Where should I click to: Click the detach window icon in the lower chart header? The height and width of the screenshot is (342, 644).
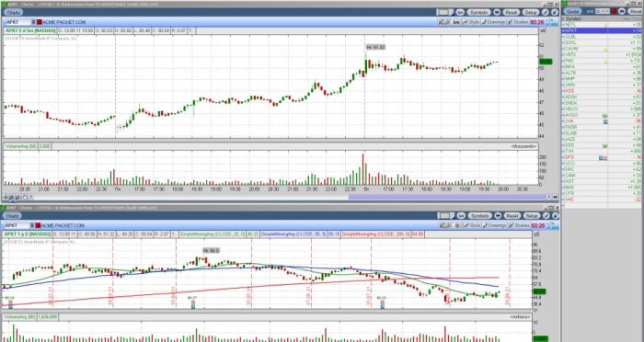556,216
